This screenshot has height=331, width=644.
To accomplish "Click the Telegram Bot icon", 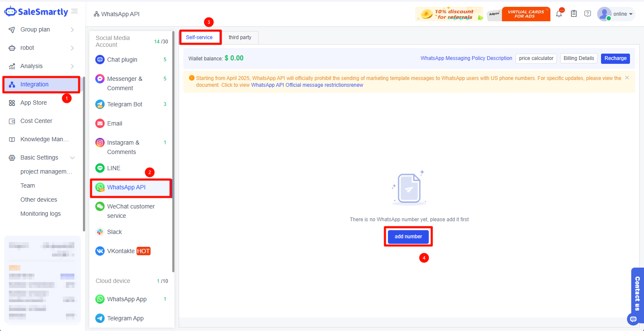I will (100, 104).
